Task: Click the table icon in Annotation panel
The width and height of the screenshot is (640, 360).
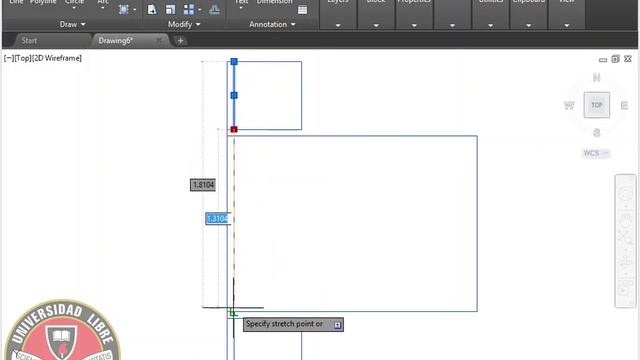Action: [x=302, y=10]
